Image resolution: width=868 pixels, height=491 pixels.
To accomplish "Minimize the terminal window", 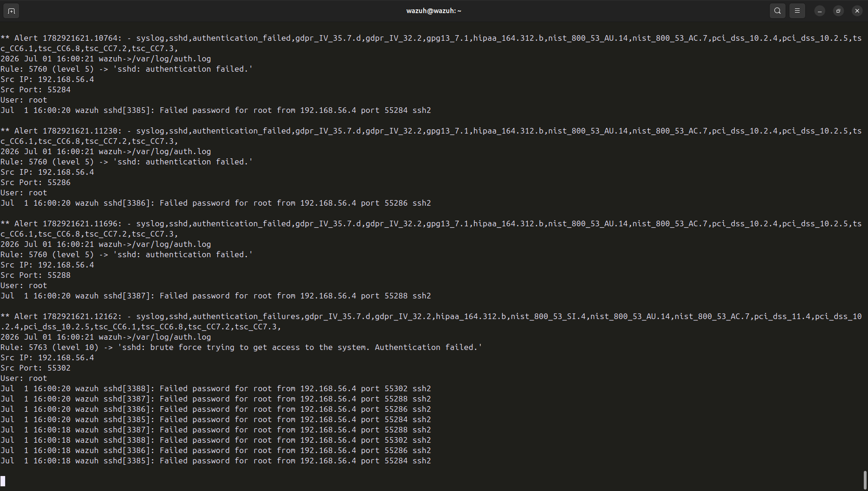I will pyautogui.click(x=820, y=11).
